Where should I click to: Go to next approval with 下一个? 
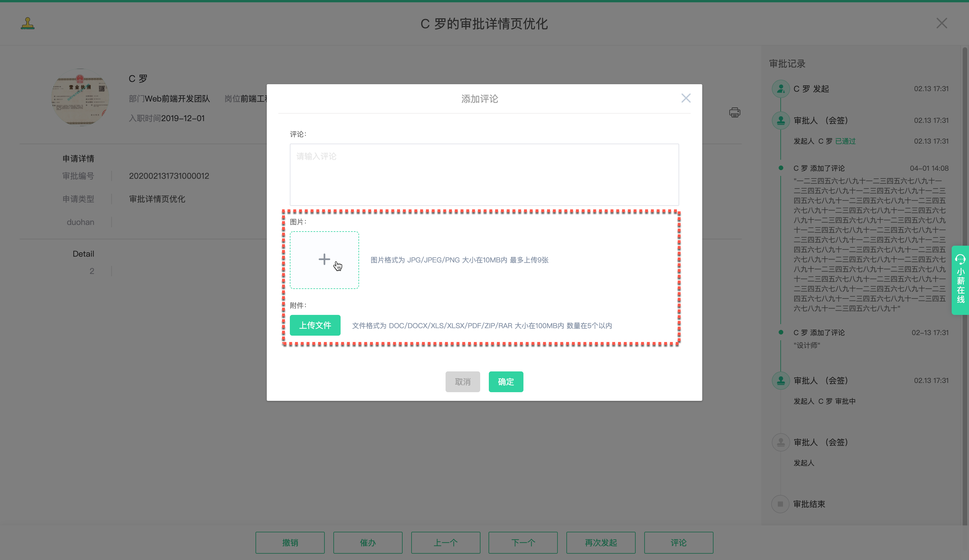point(523,542)
